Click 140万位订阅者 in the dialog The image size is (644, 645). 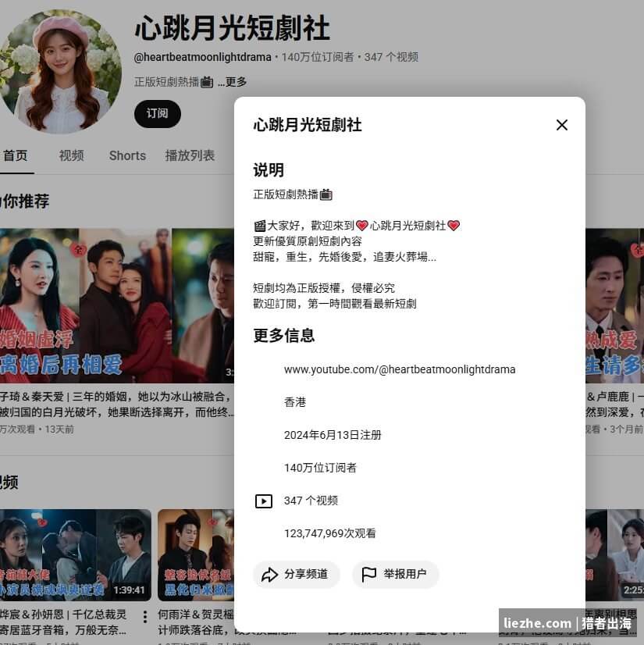click(x=320, y=468)
